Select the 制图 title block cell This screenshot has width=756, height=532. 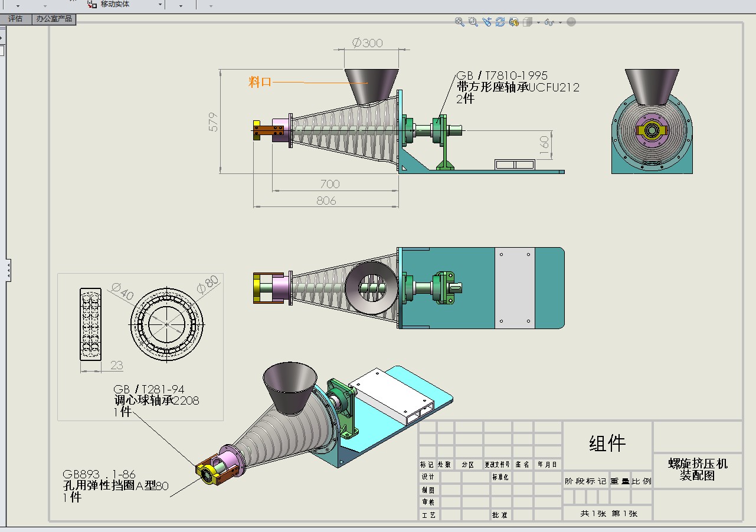click(x=429, y=490)
